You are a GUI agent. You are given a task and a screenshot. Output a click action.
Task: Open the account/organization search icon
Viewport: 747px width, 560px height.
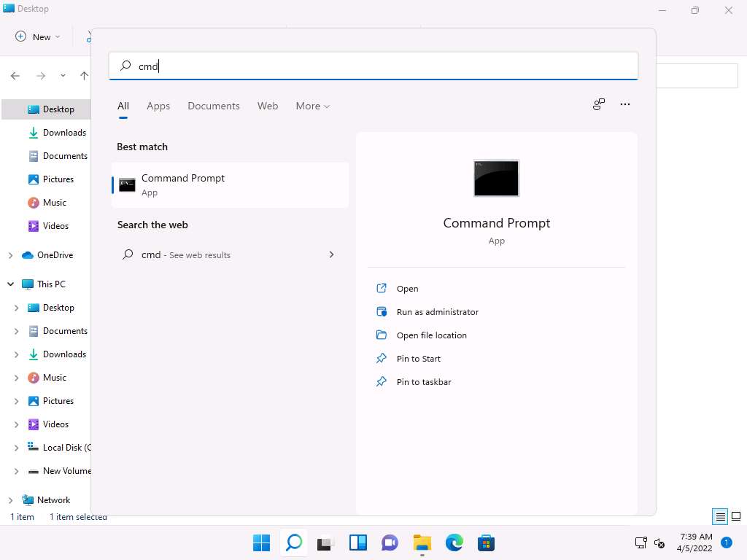(598, 104)
